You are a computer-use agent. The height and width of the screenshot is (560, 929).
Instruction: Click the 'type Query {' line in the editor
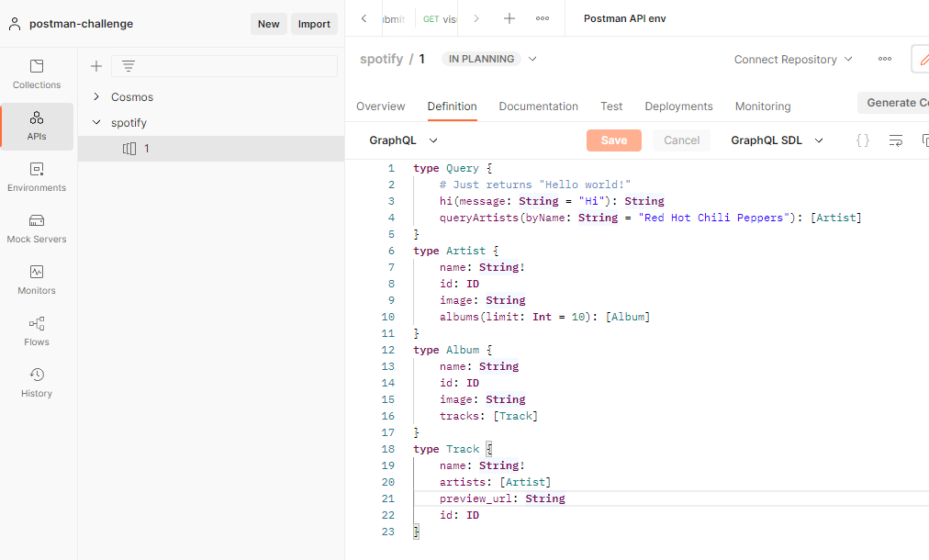453,168
